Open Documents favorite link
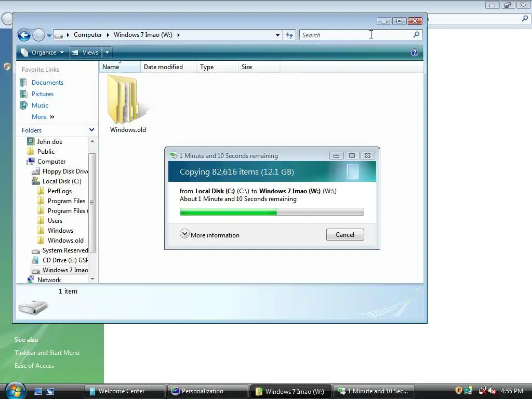 (x=47, y=83)
